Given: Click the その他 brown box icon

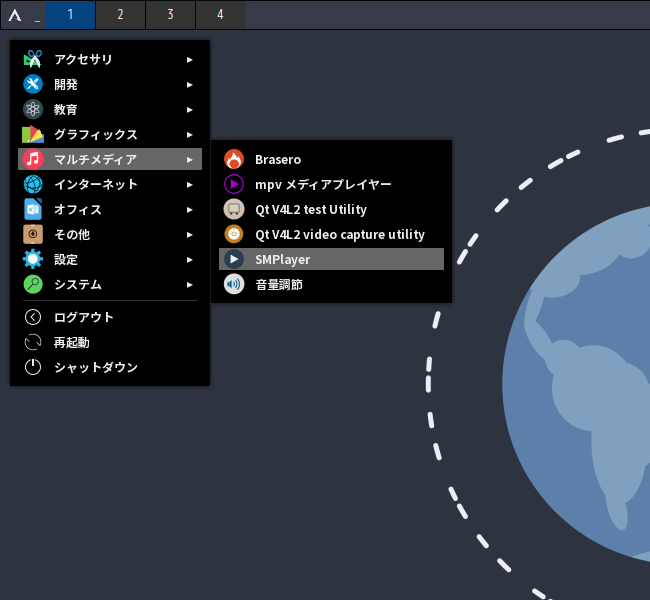Looking at the screenshot, I should [x=33, y=234].
